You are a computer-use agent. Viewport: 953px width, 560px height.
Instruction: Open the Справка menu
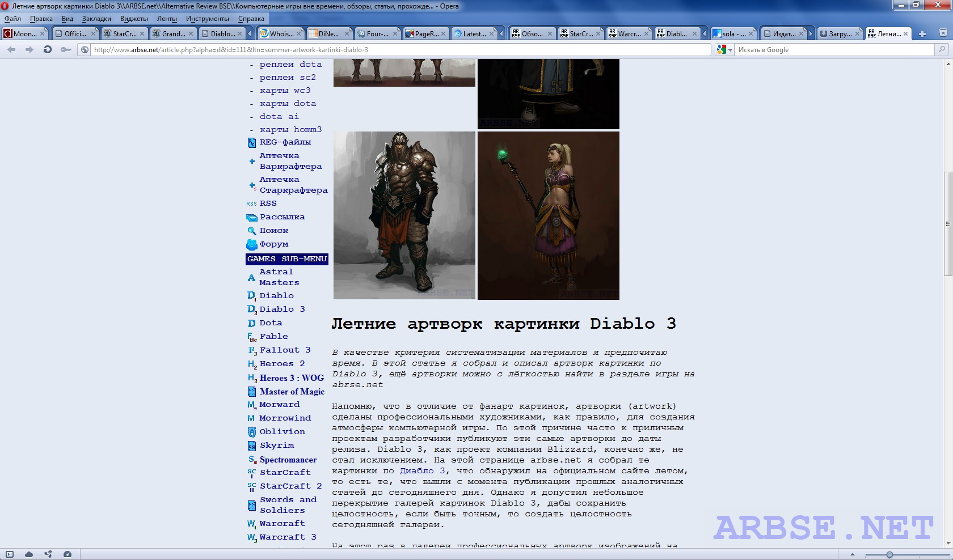(x=251, y=19)
